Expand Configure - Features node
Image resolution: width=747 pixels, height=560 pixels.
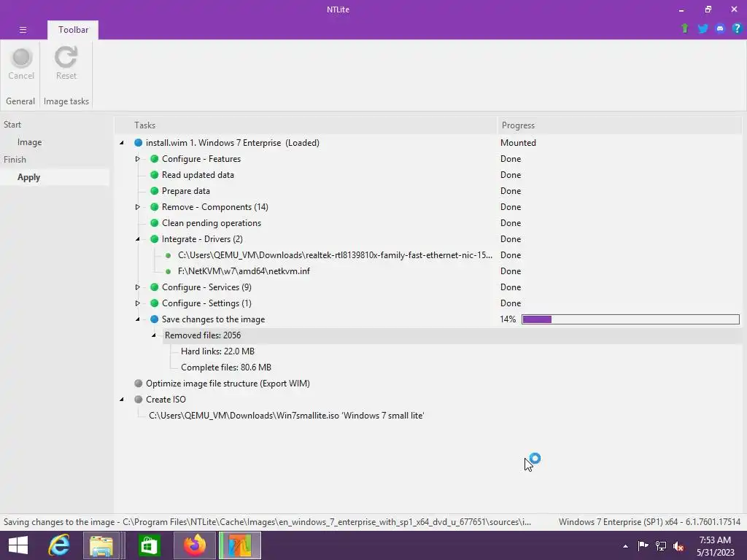click(138, 159)
